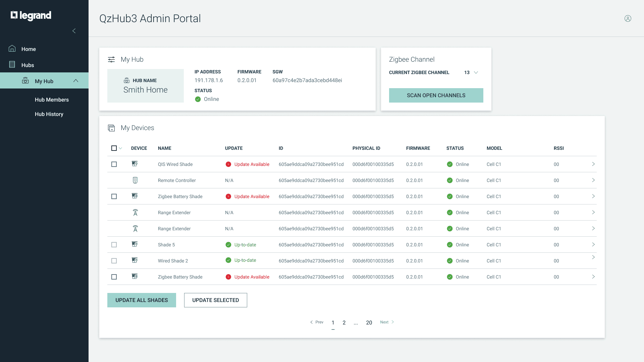This screenshot has width=644, height=362.
Task: Click the QIS Wired Shade device icon
Action: point(135,164)
